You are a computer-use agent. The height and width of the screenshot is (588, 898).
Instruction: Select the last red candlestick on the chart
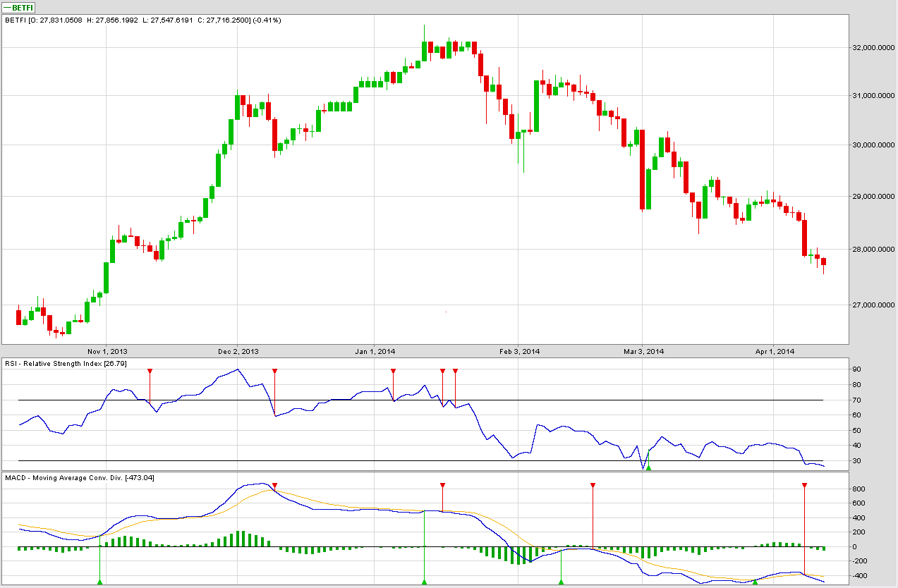point(823,262)
